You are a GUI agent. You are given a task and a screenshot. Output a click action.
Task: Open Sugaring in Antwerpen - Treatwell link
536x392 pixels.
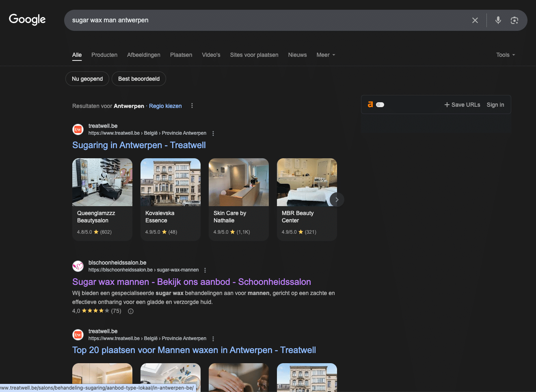point(139,145)
